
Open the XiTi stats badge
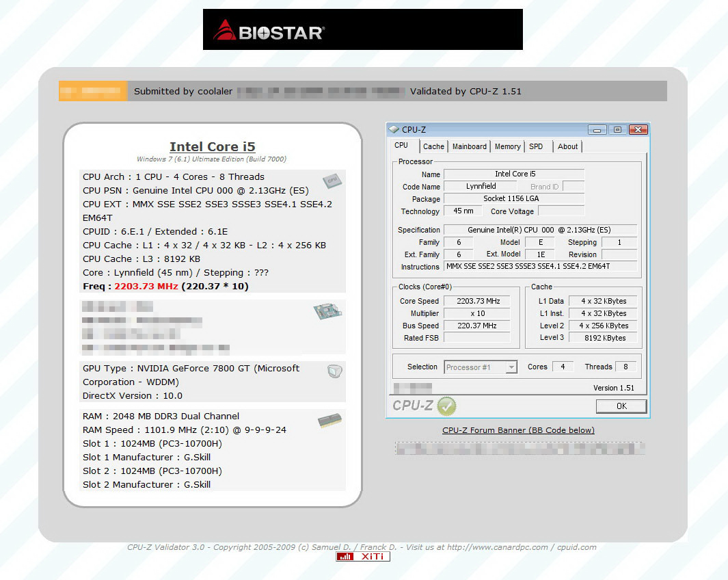(x=363, y=557)
